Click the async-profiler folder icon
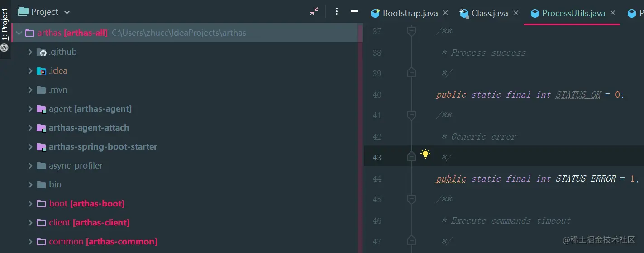The image size is (644, 253). (41, 166)
